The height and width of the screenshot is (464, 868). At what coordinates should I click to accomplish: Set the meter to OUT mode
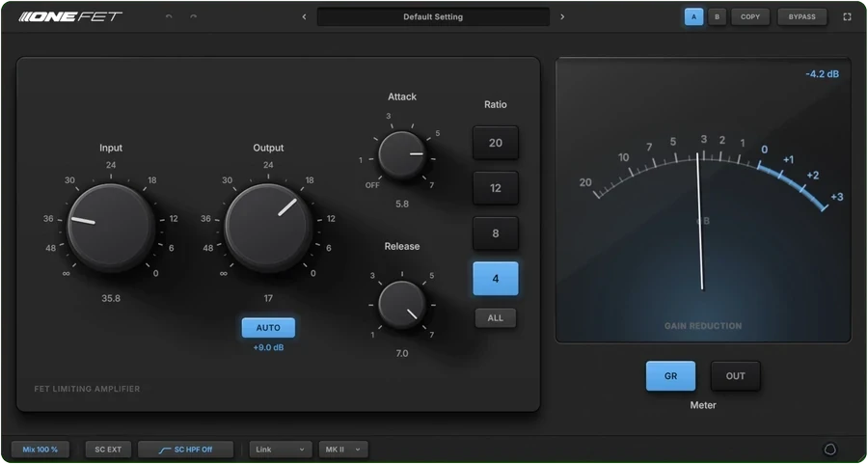[735, 376]
